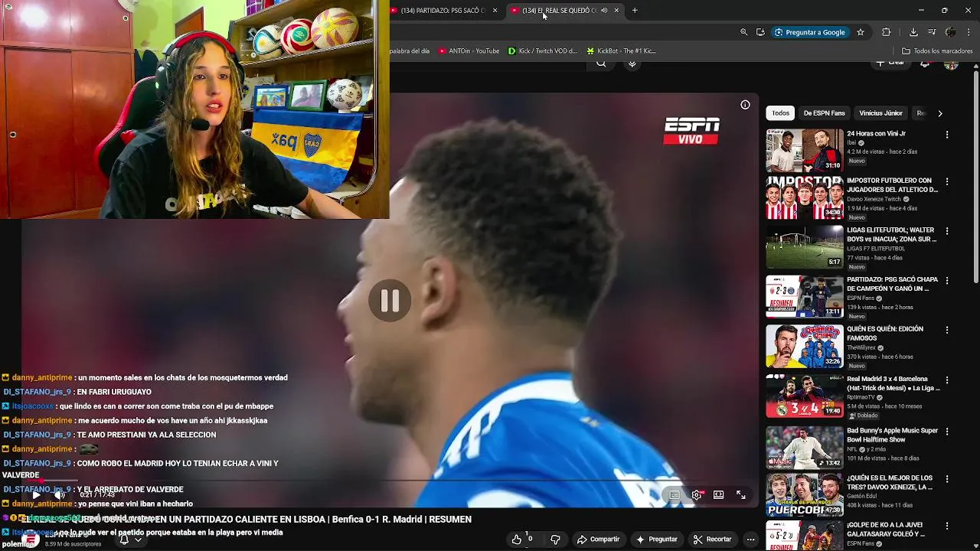Open the Kick / Twitch VOD bookmark
Screen dimensions: 980x551
click(543, 51)
